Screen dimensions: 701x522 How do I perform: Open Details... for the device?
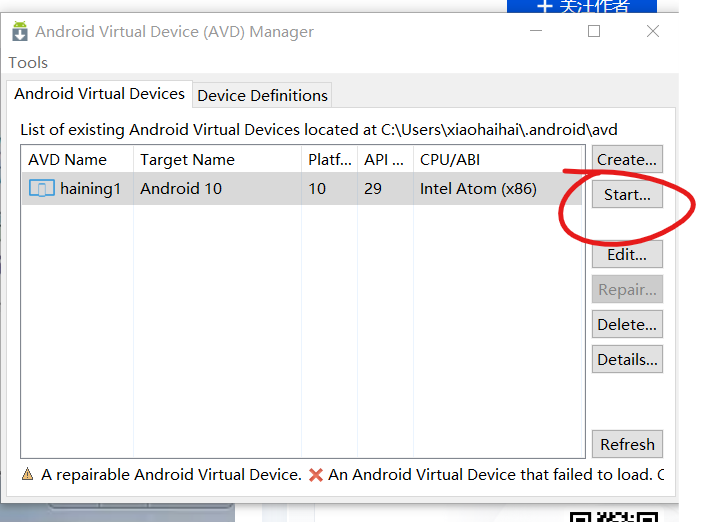pyautogui.click(x=627, y=360)
